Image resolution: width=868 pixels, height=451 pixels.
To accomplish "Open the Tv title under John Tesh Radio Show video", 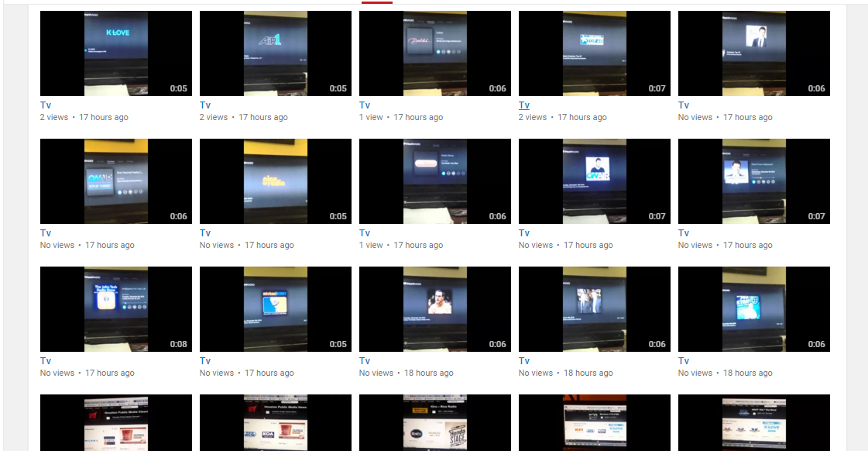I will pyautogui.click(x=46, y=361).
